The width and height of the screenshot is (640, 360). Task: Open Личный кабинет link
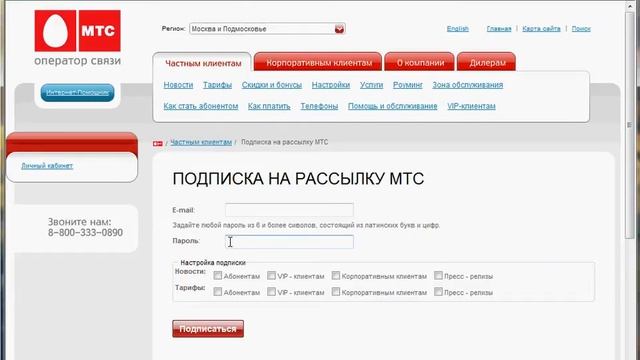47,166
